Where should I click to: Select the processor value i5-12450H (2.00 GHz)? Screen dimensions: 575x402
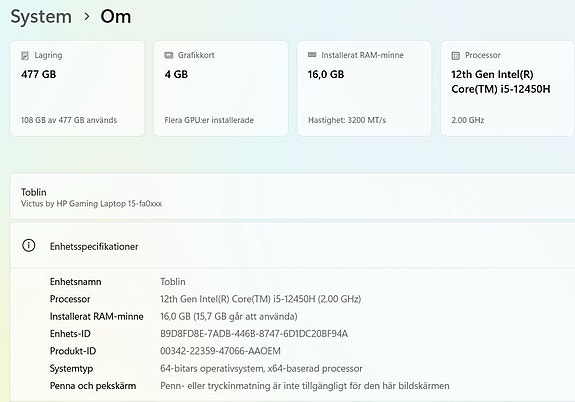[261, 299]
